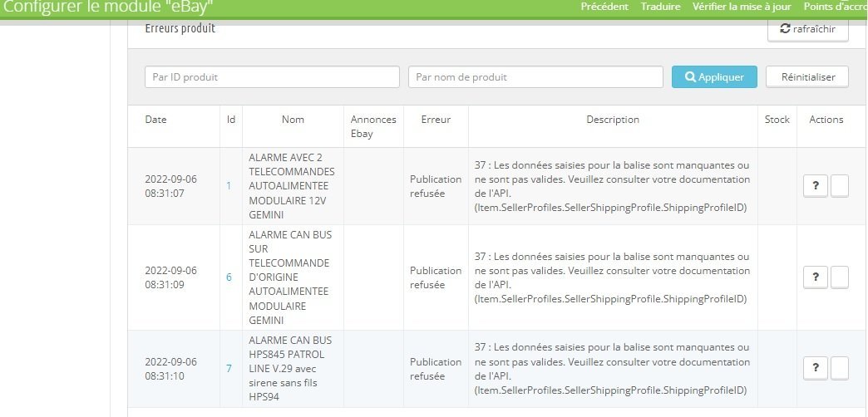The image size is (868, 417).
Task: Click help icon for product 7 row
Action: point(816,368)
